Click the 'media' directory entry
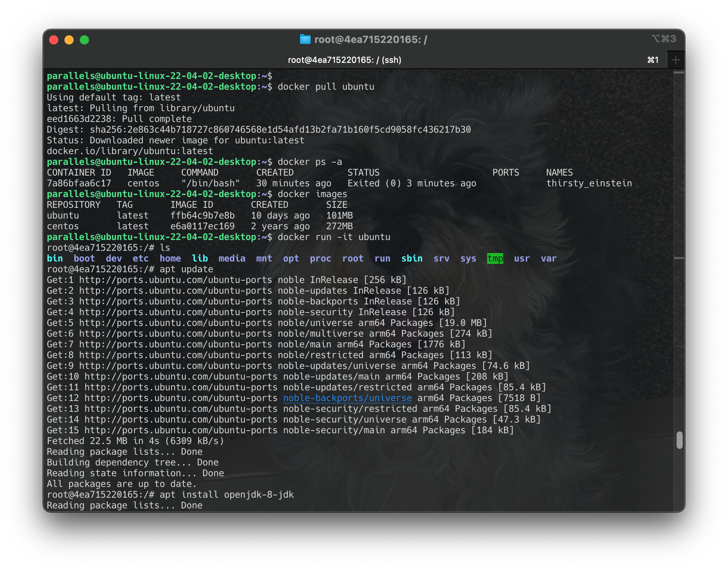Screen dimensions: 728x569 click(x=232, y=258)
